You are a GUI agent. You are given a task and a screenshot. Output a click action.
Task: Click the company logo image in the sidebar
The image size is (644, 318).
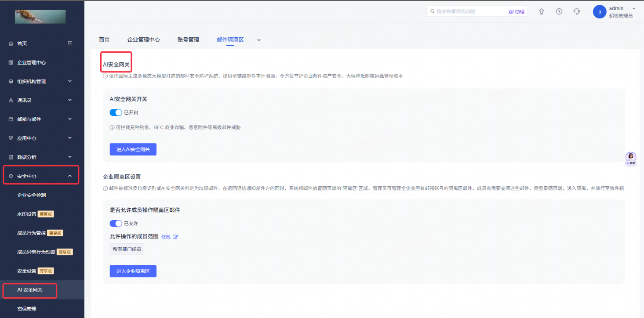click(x=40, y=17)
